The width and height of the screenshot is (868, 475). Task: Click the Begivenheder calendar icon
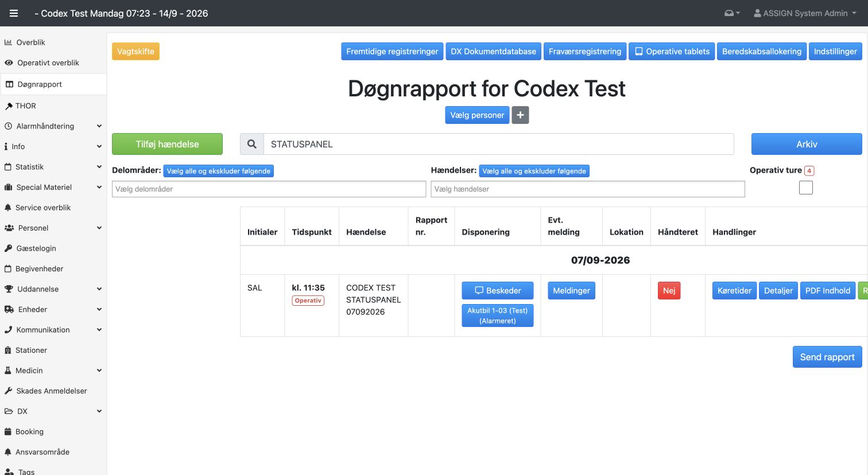pos(8,268)
